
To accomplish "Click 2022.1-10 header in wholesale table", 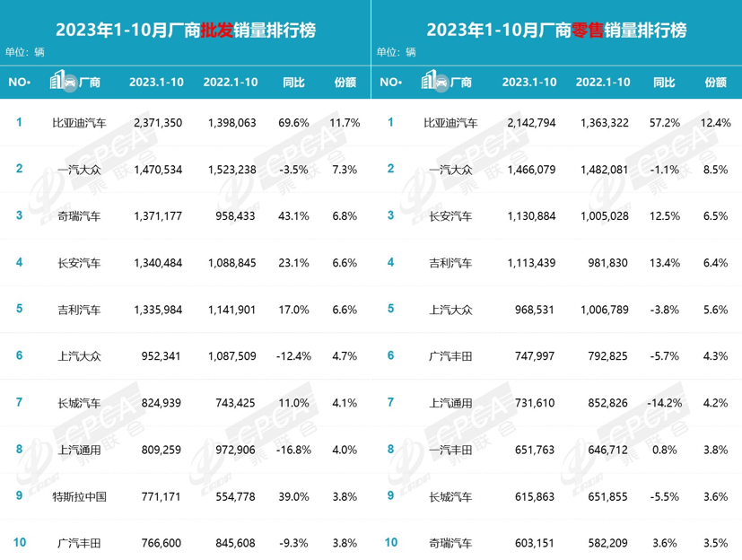I will click(x=231, y=83).
